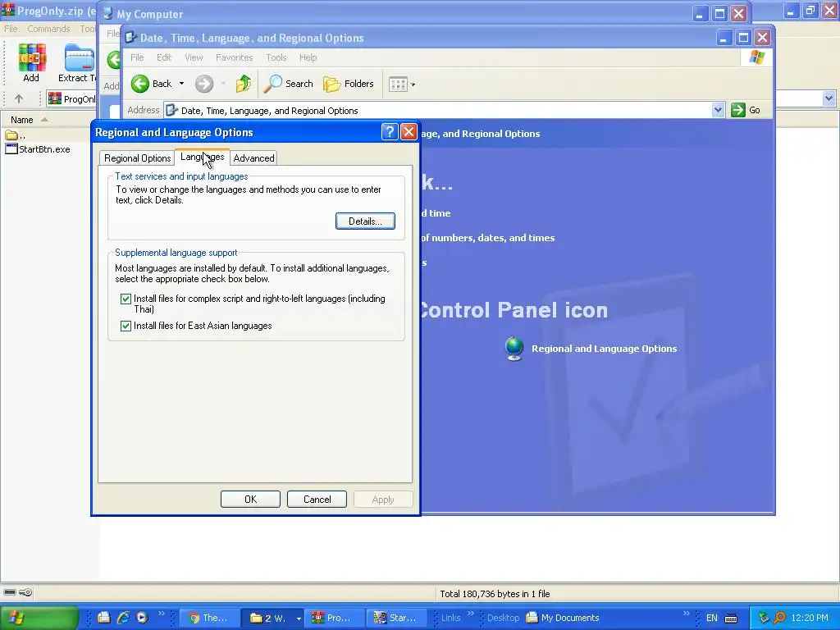Viewport: 840px width, 630px height.
Task: Open the Favorites menu
Action: pos(234,57)
